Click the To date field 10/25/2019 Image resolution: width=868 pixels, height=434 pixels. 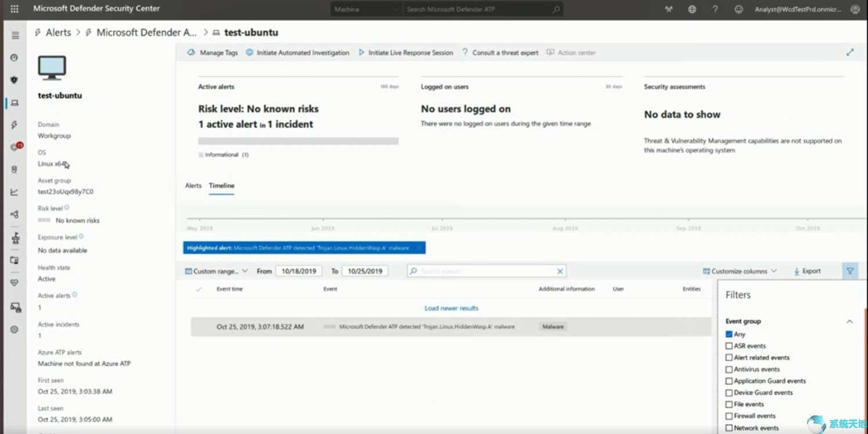[x=365, y=271]
